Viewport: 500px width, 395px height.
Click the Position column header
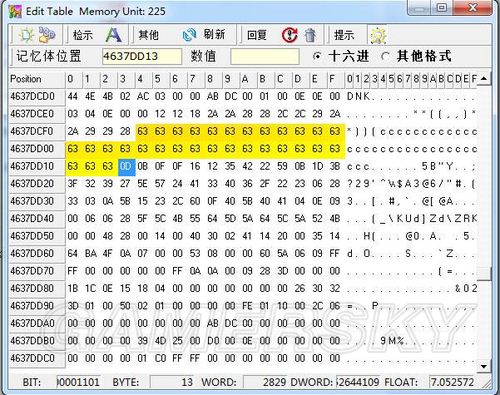pyautogui.click(x=37, y=79)
